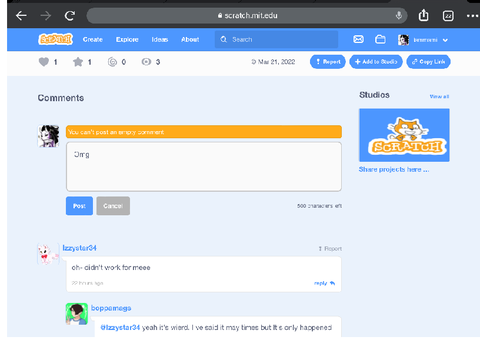
Task: Tap the microphone icon in address bar
Action: click(399, 15)
